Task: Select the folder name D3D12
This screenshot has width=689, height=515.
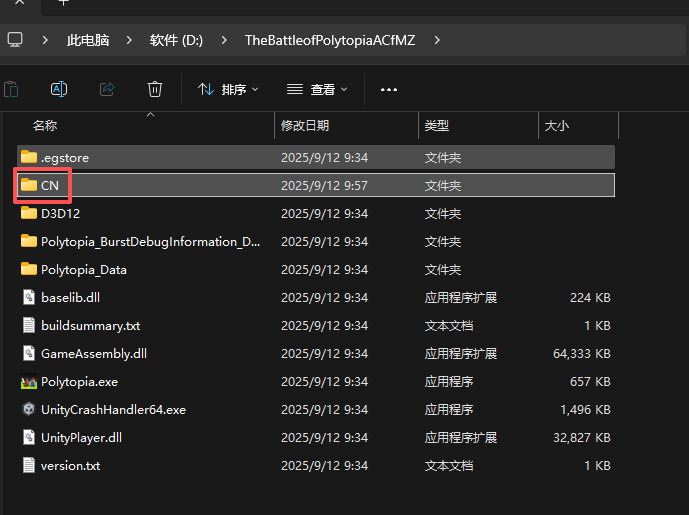Action: click(61, 214)
